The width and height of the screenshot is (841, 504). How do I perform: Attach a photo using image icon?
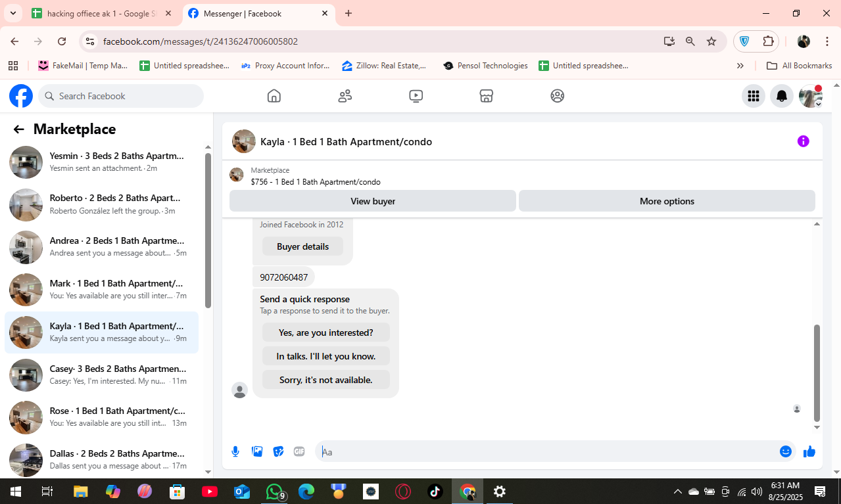[x=257, y=451]
